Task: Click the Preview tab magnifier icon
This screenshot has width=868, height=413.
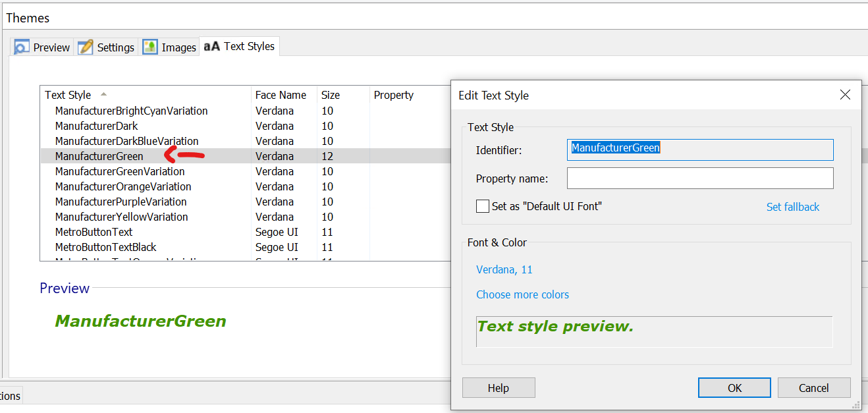Action: 22,47
